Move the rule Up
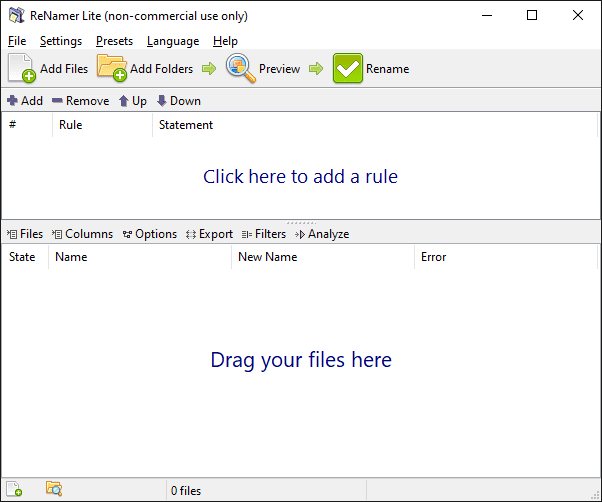Image resolution: width=602 pixels, height=502 pixels. pos(132,101)
